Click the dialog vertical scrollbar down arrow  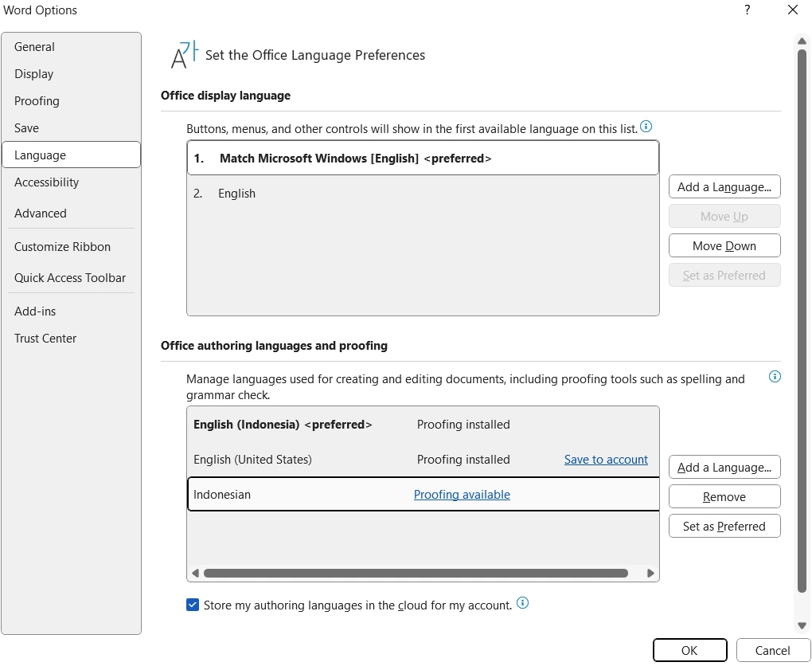pyautogui.click(x=802, y=625)
